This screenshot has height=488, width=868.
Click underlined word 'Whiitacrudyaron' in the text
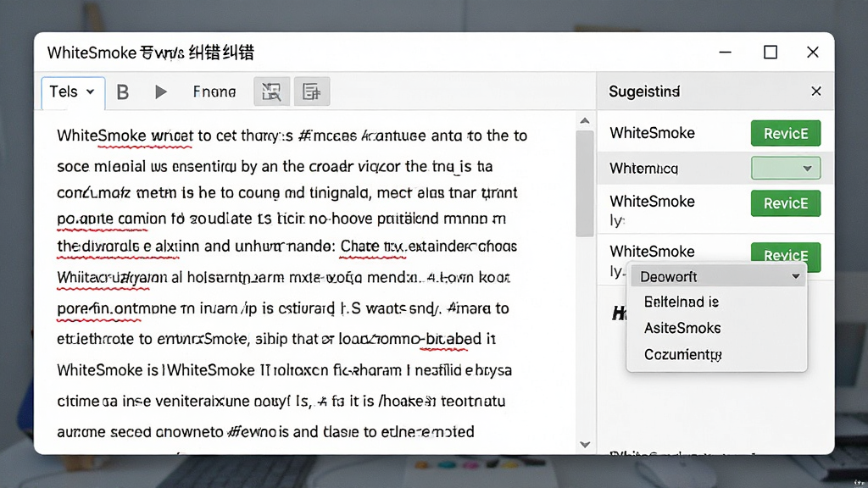tap(112, 278)
